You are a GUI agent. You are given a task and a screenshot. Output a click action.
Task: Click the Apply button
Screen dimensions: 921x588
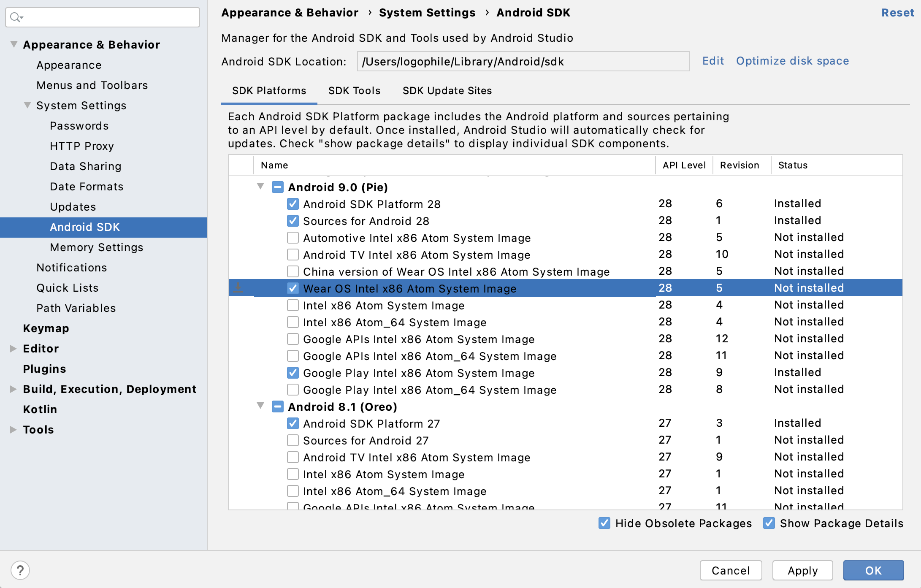pos(802,570)
